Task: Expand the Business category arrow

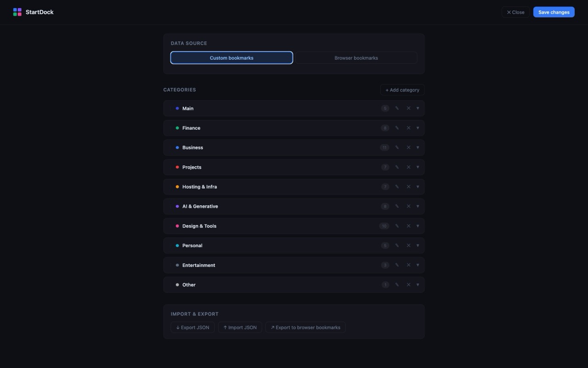Action: (418, 148)
